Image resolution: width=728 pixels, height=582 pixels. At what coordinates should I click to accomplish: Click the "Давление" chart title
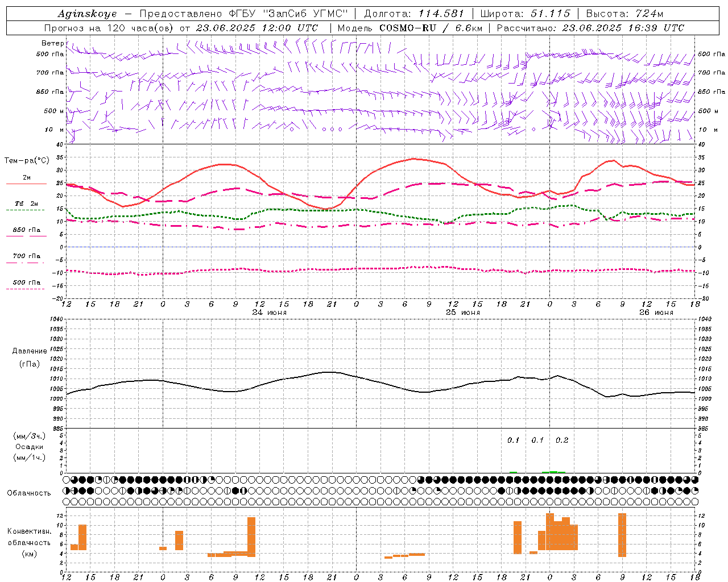point(30,351)
